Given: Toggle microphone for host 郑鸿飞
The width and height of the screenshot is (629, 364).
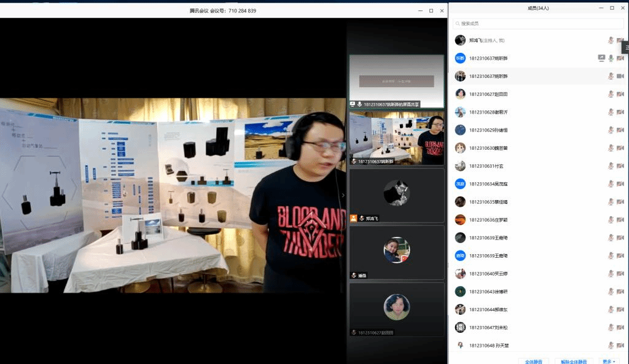Looking at the screenshot, I should click(x=611, y=41).
